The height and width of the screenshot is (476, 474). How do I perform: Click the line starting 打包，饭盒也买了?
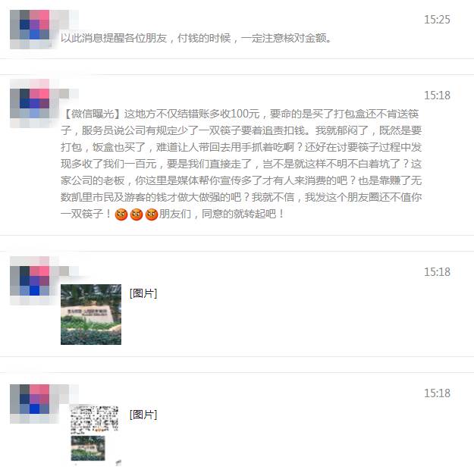(x=241, y=147)
